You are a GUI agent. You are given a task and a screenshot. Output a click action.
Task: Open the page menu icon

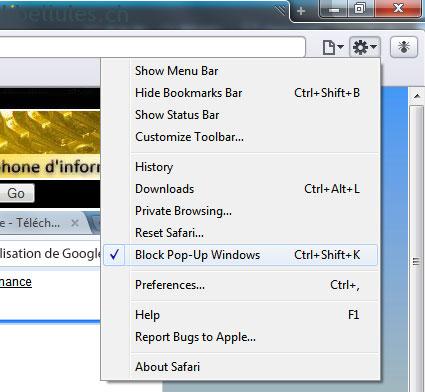(333, 47)
